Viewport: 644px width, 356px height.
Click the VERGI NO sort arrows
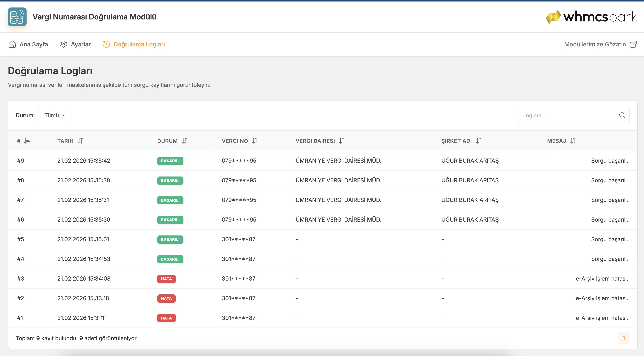coord(255,141)
